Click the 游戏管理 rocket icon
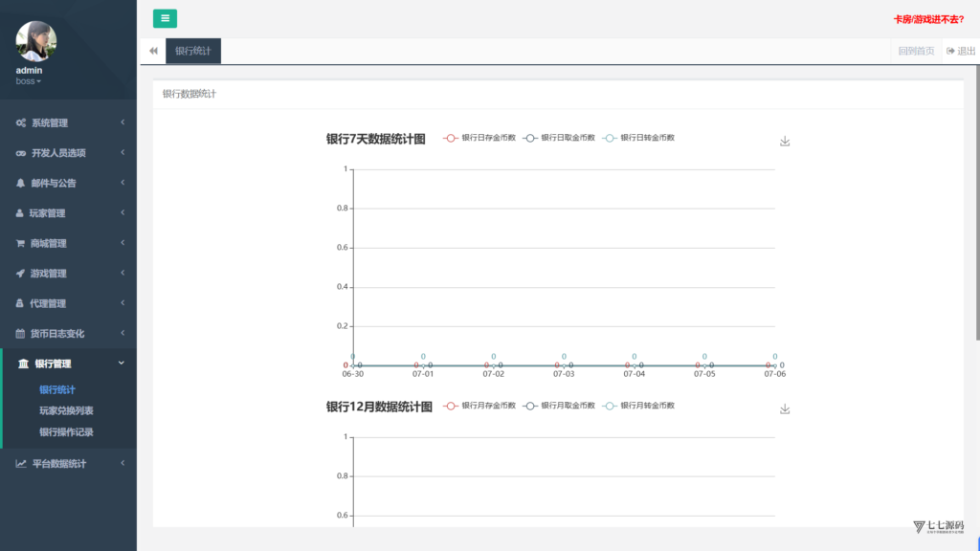980x551 pixels. click(x=20, y=273)
